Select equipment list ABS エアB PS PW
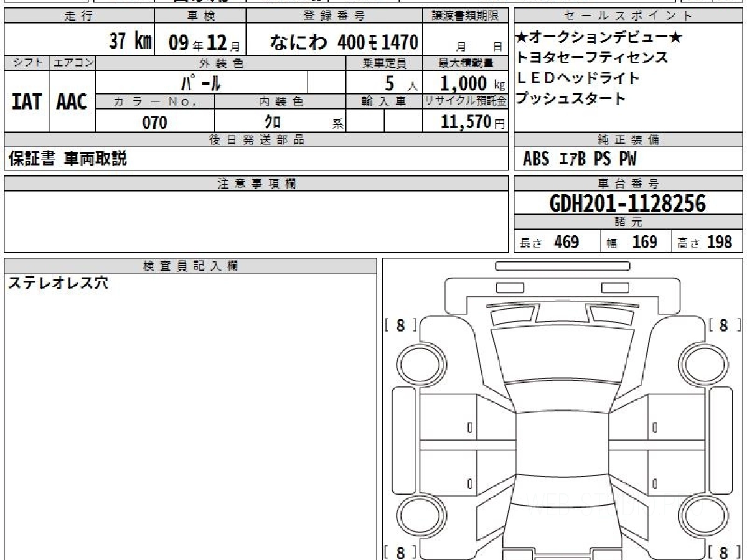The image size is (747, 560). point(580,159)
